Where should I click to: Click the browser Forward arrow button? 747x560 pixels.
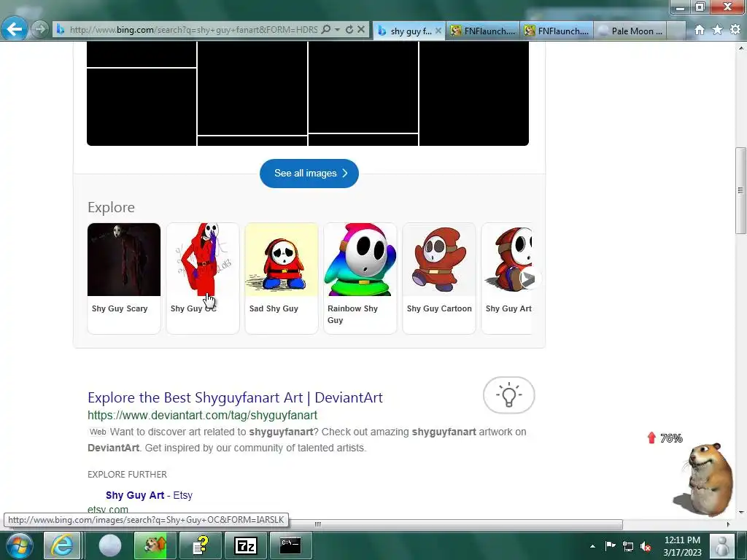(x=41, y=29)
